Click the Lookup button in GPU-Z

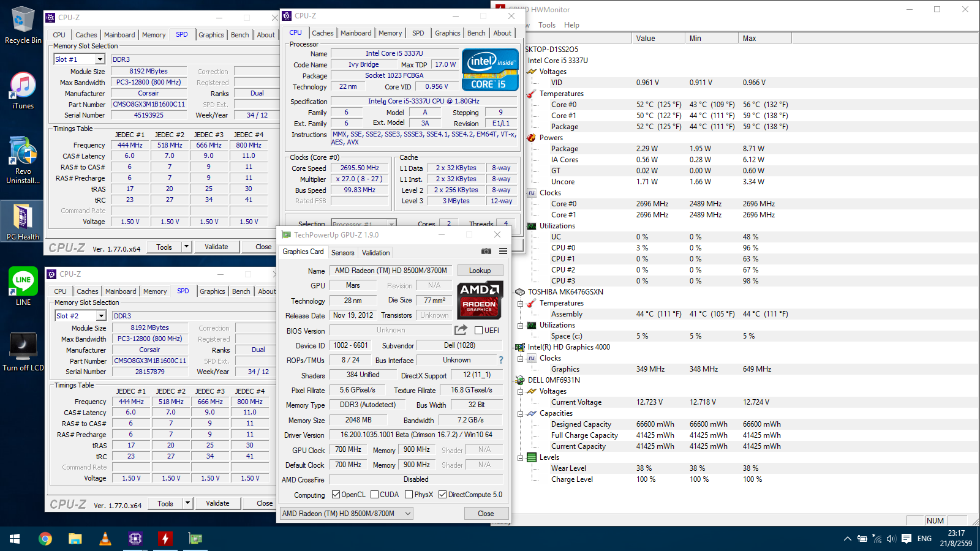[x=480, y=271]
